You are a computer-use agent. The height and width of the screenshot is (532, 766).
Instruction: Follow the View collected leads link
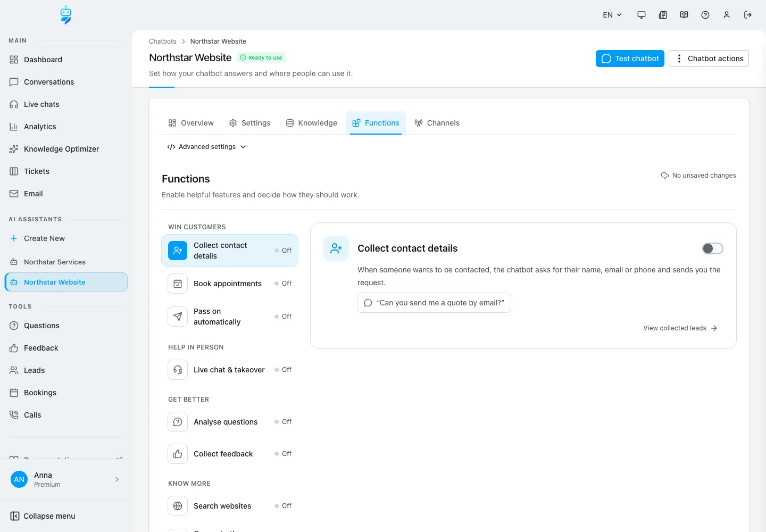[680, 328]
